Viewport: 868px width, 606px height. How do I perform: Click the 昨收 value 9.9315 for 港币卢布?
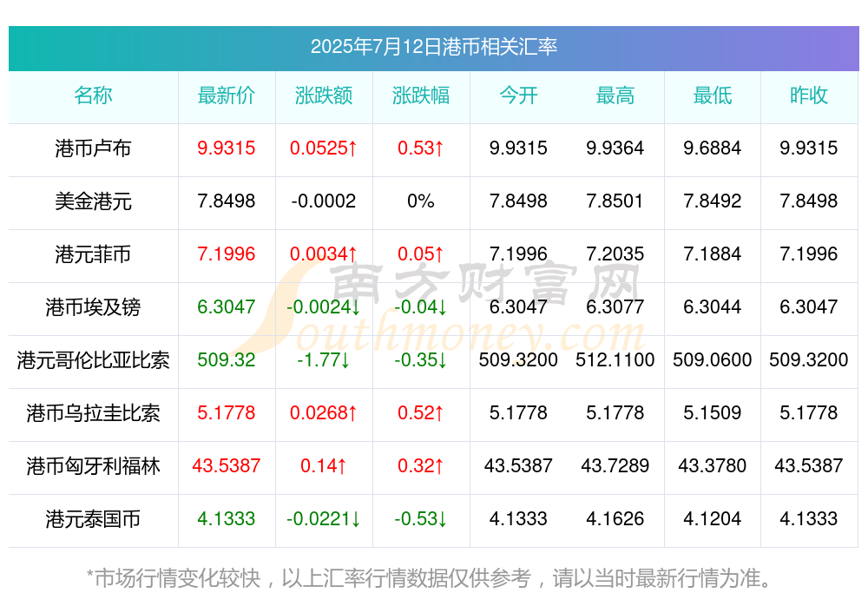(809, 148)
